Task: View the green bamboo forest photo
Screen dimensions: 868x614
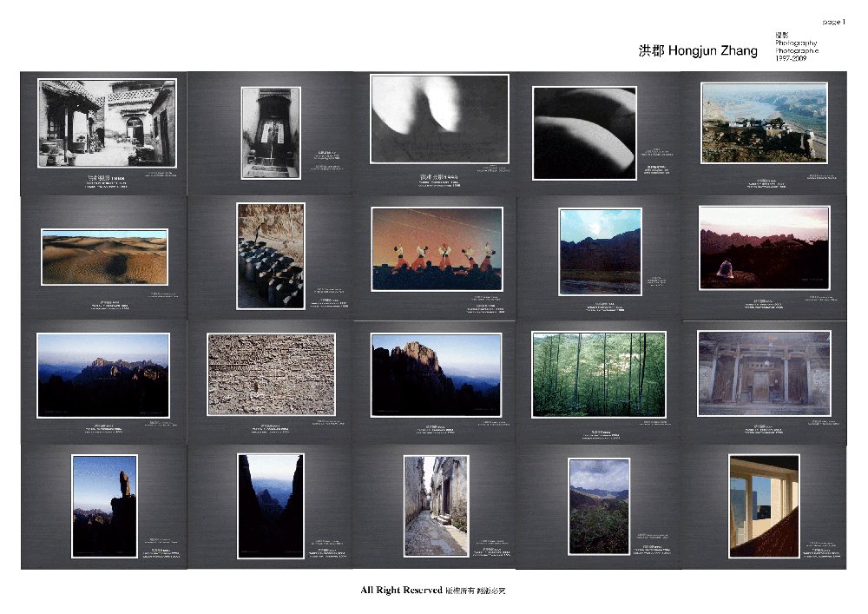Action: pos(599,374)
